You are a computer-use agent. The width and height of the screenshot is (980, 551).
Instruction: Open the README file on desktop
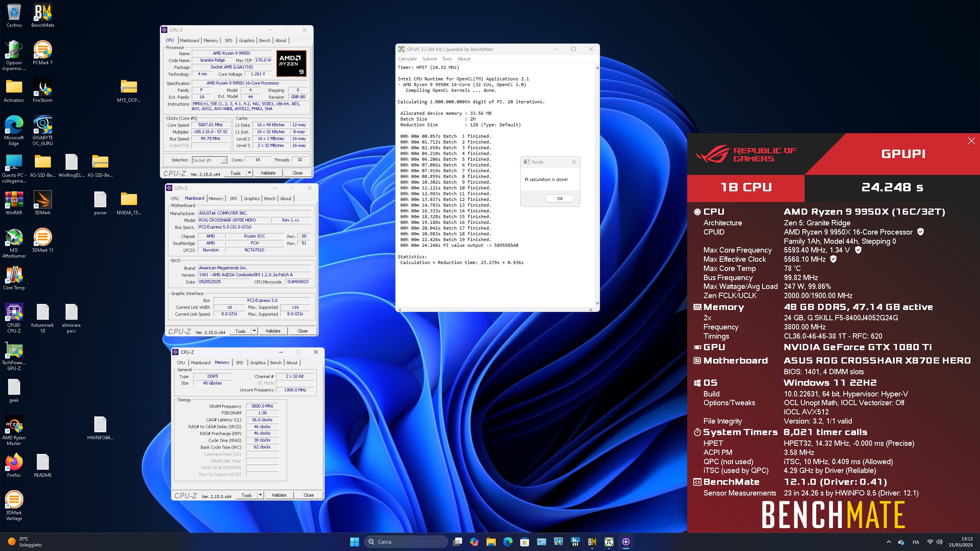pyautogui.click(x=42, y=466)
